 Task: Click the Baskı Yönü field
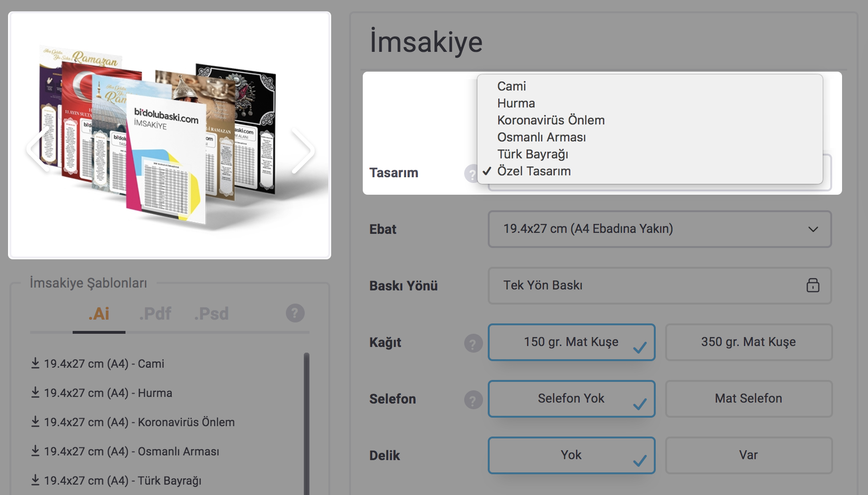[659, 286]
